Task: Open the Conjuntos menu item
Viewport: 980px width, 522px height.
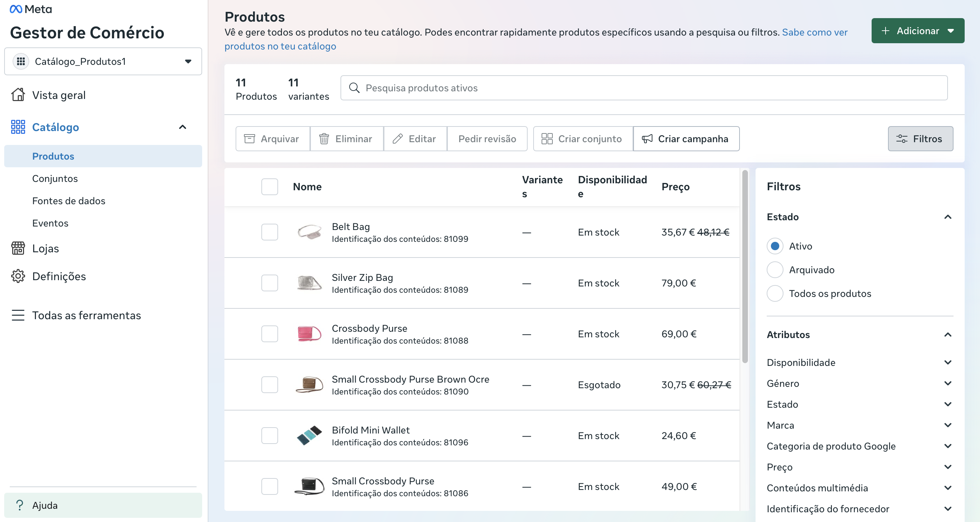Action: [x=55, y=179]
